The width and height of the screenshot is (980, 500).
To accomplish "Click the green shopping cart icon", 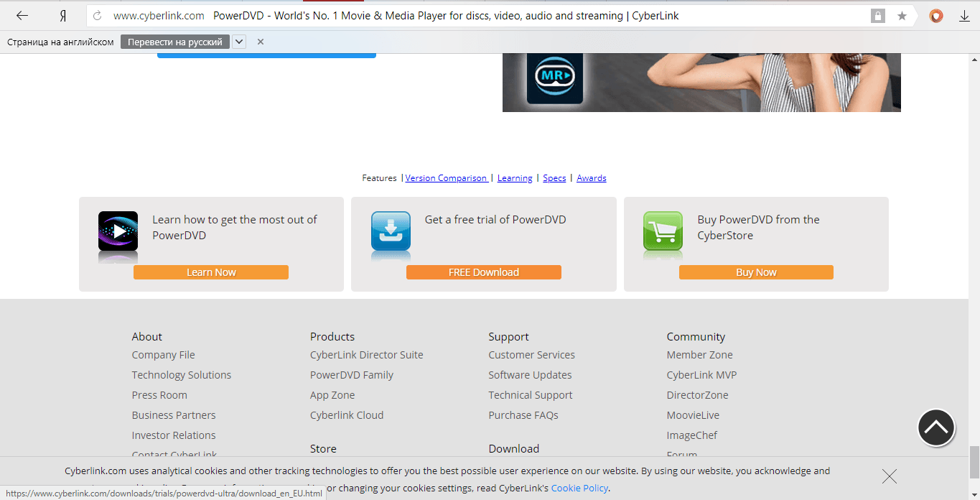I will click(663, 231).
